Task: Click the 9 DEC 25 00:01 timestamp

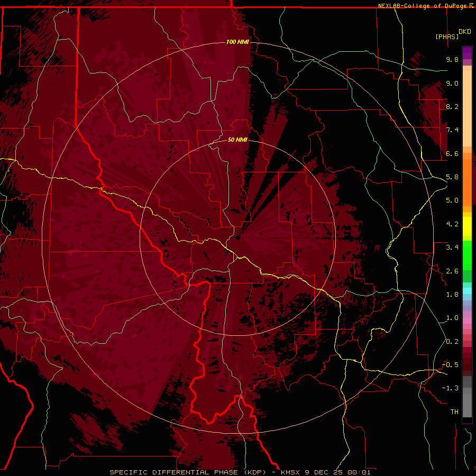Action: coord(337,472)
